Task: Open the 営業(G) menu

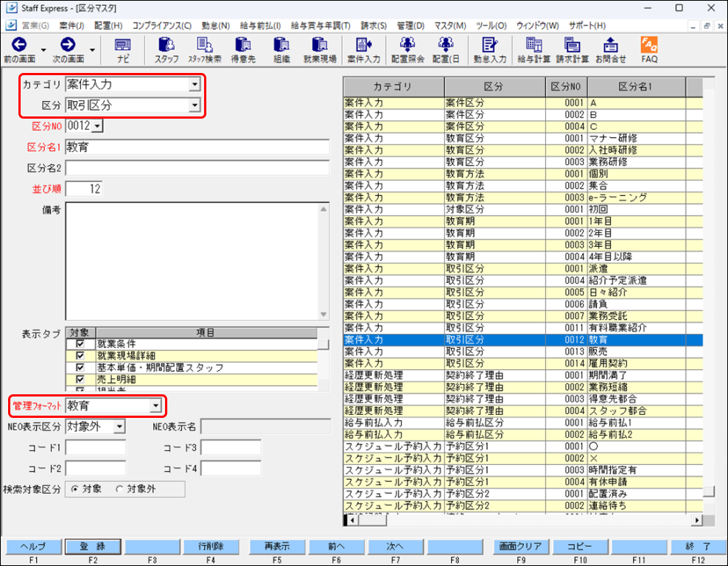Action: [36, 26]
